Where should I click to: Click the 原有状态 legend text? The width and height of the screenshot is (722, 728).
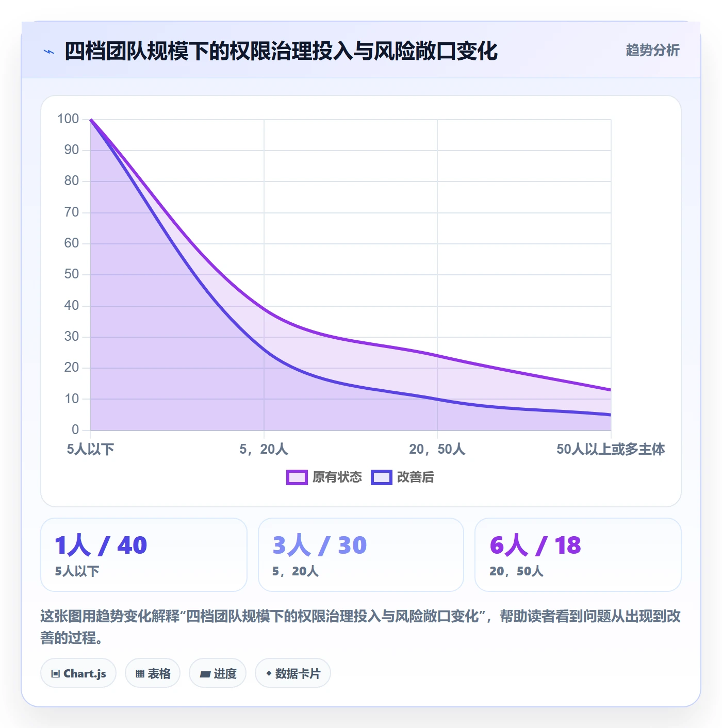point(337,477)
